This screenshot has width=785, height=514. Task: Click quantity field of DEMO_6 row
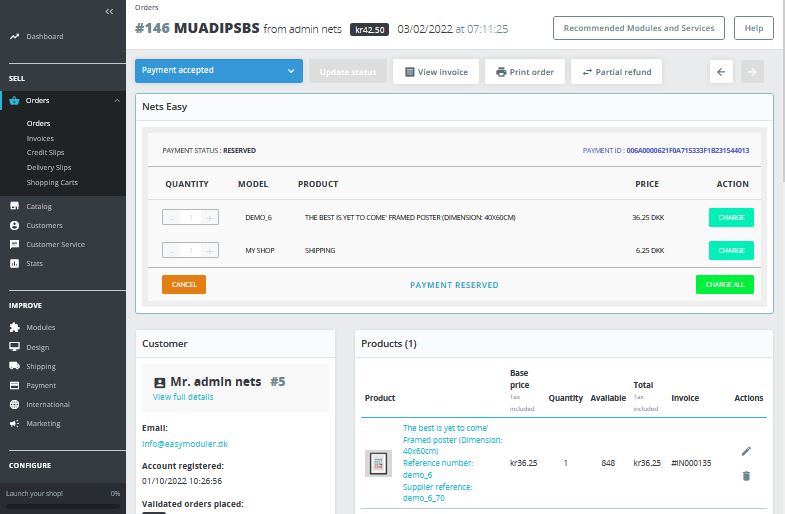pyautogui.click(x=190, y=217)
